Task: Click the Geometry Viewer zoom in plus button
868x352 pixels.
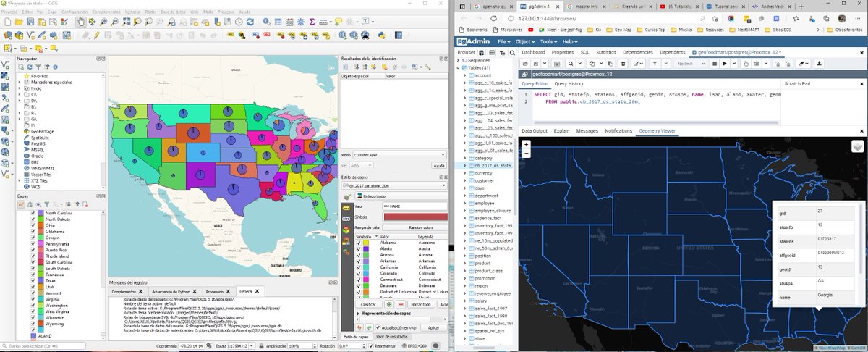Action: tap(526, 144)
